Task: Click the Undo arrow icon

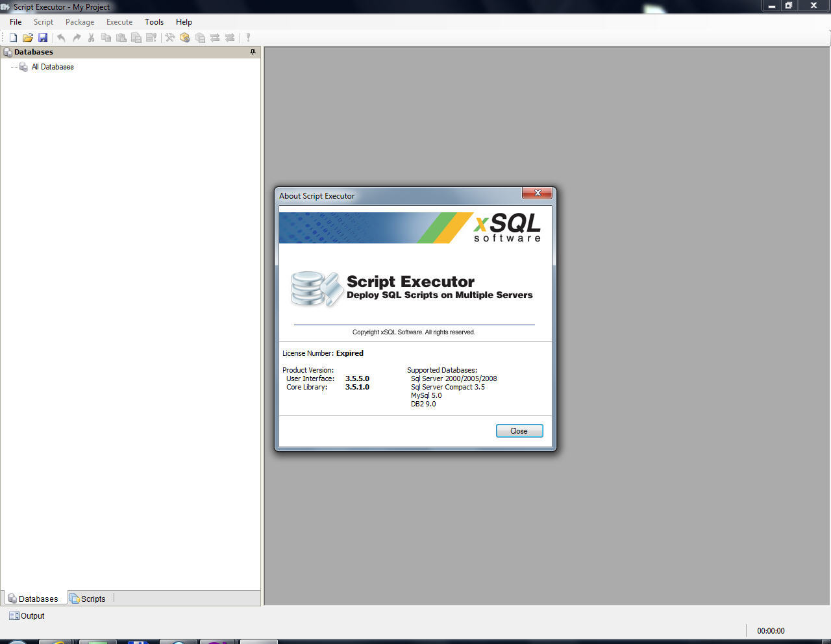Action: [x=61, y=38]
